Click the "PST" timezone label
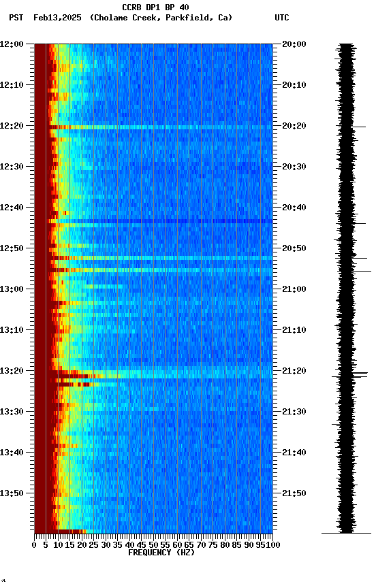Image resolution: width=376 pixels, height=588 pixels. 16,18
